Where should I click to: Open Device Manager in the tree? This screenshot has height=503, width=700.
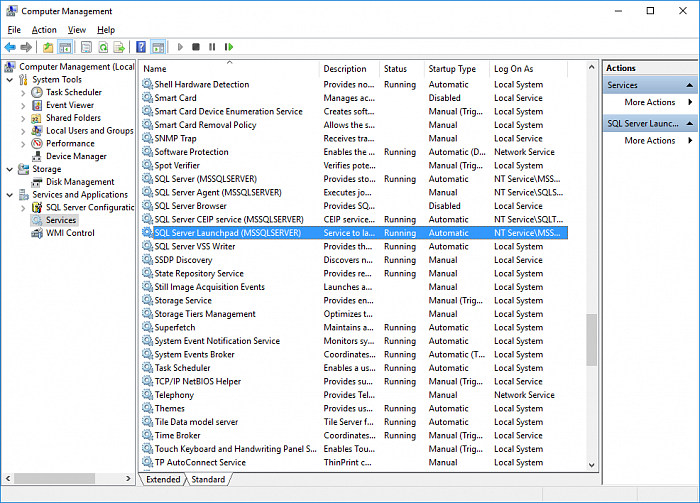pyautogui.click(x=76, y=156)
